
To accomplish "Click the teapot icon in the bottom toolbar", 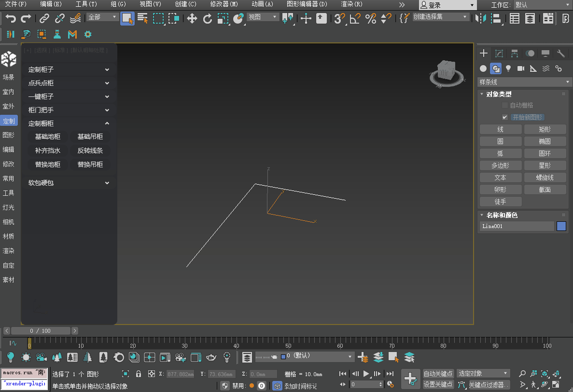I will click(x=211, y=357).
